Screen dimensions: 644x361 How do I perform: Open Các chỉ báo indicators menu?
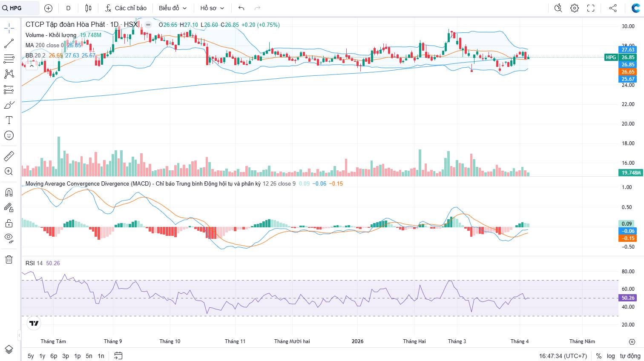pyautogui.click(x=126, y=8)
